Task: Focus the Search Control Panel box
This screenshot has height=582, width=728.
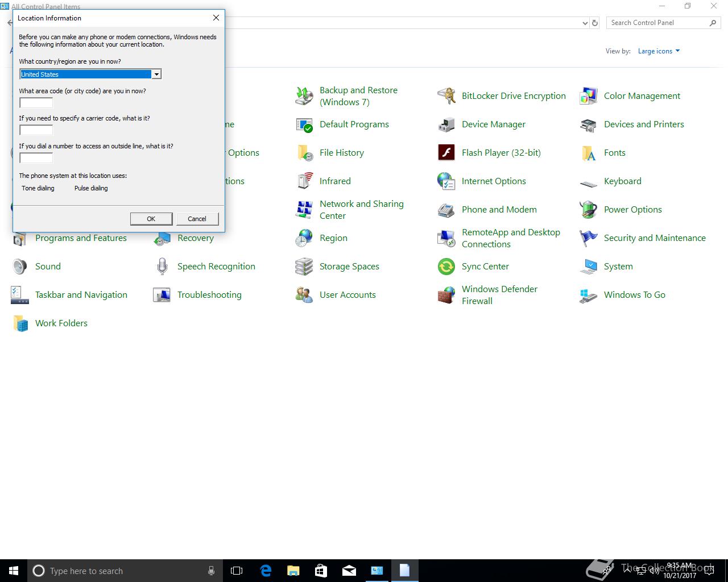Action: click(657, 23)
